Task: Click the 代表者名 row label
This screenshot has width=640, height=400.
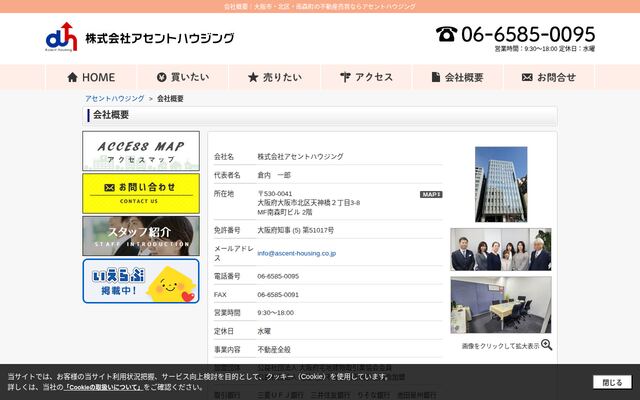Action: pyautogui.click(x=227, y=175)
